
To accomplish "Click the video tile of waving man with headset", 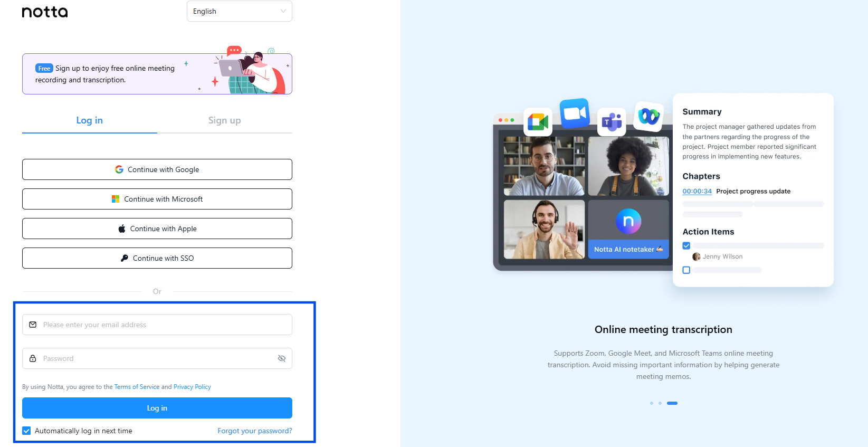I will click(544, 229).
